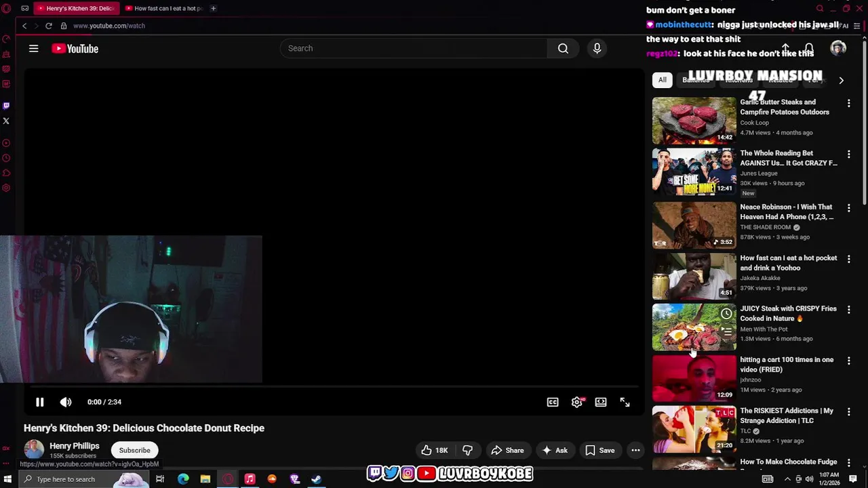Viewport: 868px width, 488px height.
Task: Click Windows taskbar search box
Action: 81,479
